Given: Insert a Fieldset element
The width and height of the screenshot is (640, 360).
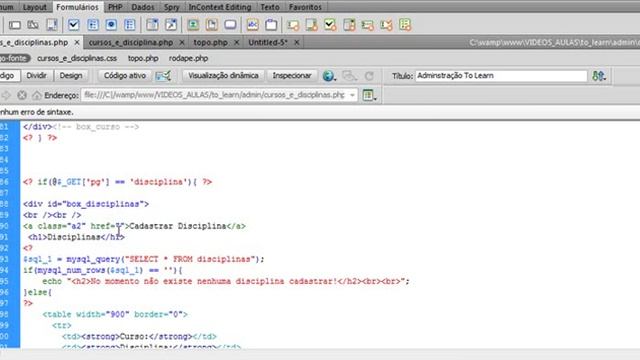Looking at the screenshot, I should tap(271, 25).
